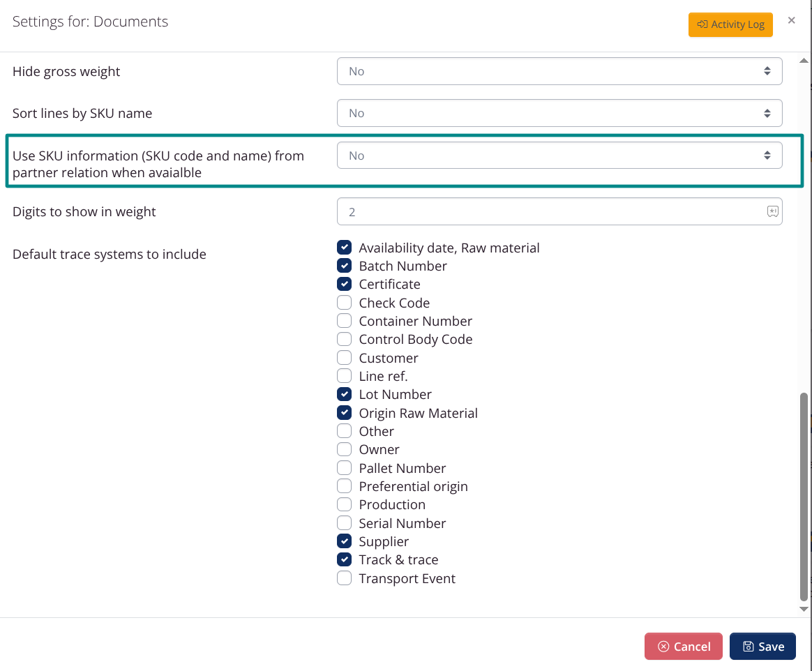Disable the Certificate checkbox
The height and width of the screenshot is (671, 812).
(344, 283)
